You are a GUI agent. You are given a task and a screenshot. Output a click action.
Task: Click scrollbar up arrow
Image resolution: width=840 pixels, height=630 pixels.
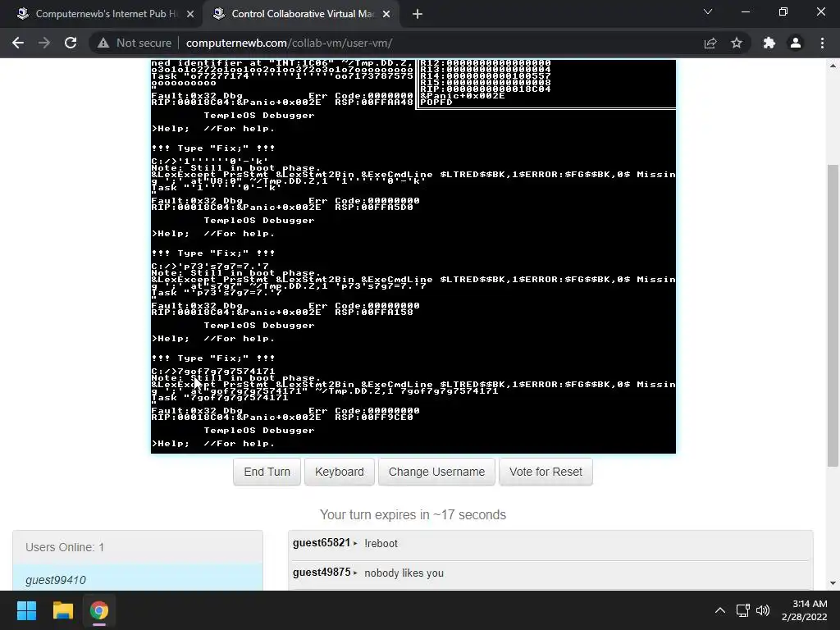(833, 66)
